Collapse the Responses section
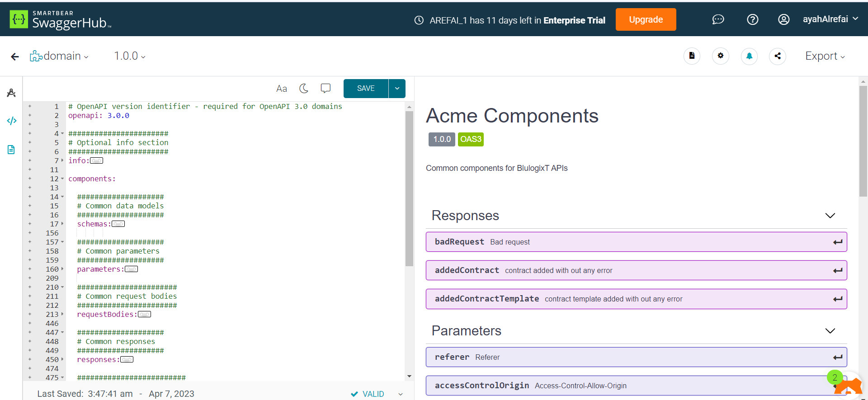This screenshot has width=868, height=400. click(830, 216)
